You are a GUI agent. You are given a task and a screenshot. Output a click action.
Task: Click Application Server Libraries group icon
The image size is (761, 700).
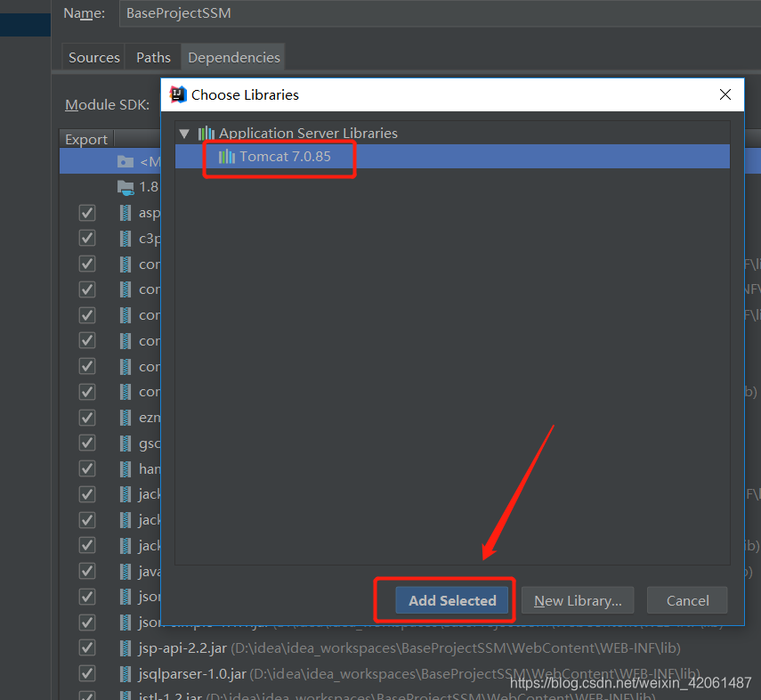[x=206, y=133]
